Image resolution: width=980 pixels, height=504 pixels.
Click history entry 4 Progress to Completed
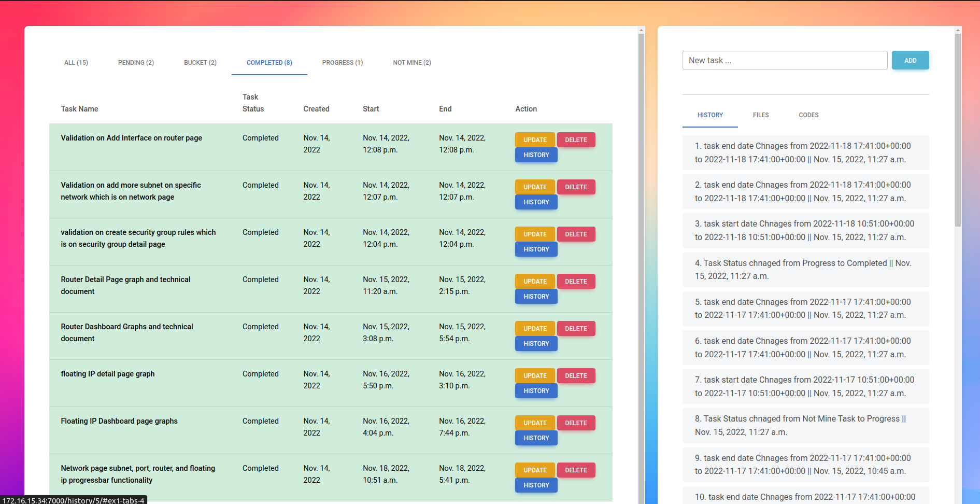805,270
